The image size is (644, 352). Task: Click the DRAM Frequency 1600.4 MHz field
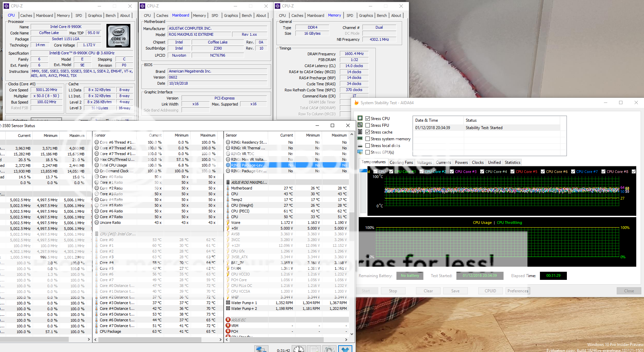point(354,54)
